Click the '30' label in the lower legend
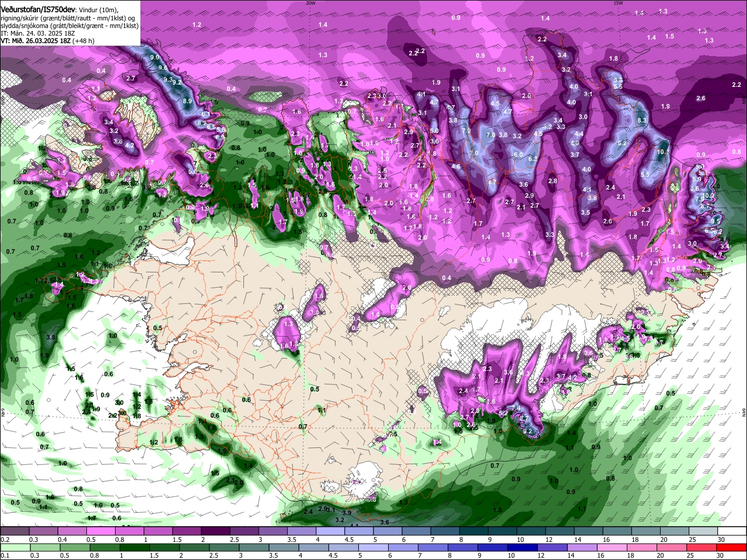Image resolution: width=747 pixels, height=560 pixels. [721, 556]
